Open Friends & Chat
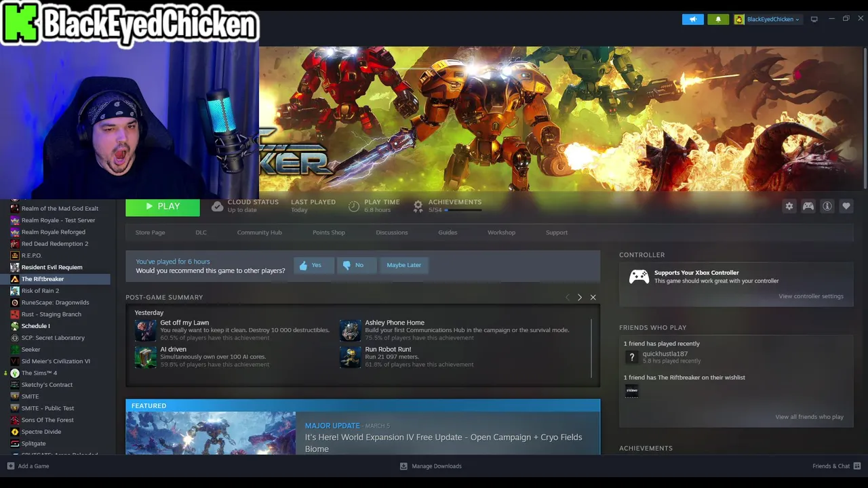Viewport: 868px width, 488px height. (837, 466)
